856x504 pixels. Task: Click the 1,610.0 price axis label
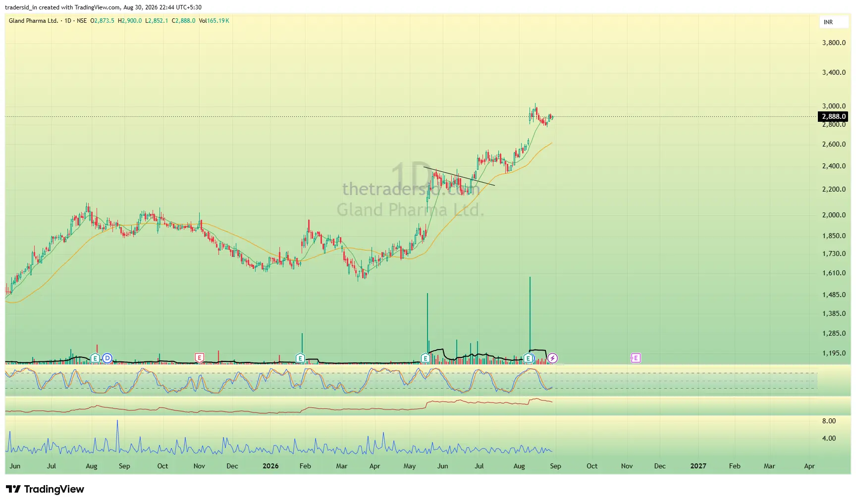coord(834,273)
